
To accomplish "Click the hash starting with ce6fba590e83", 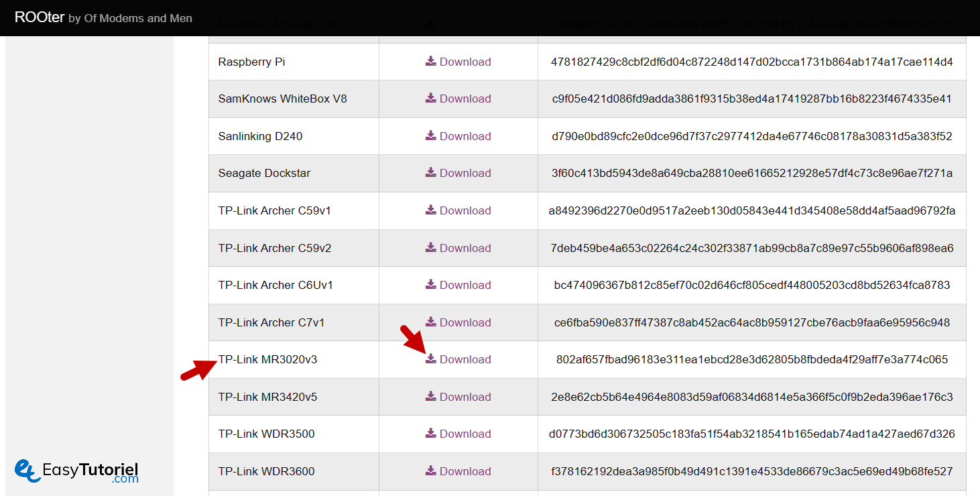I will [x=752, y=322].
